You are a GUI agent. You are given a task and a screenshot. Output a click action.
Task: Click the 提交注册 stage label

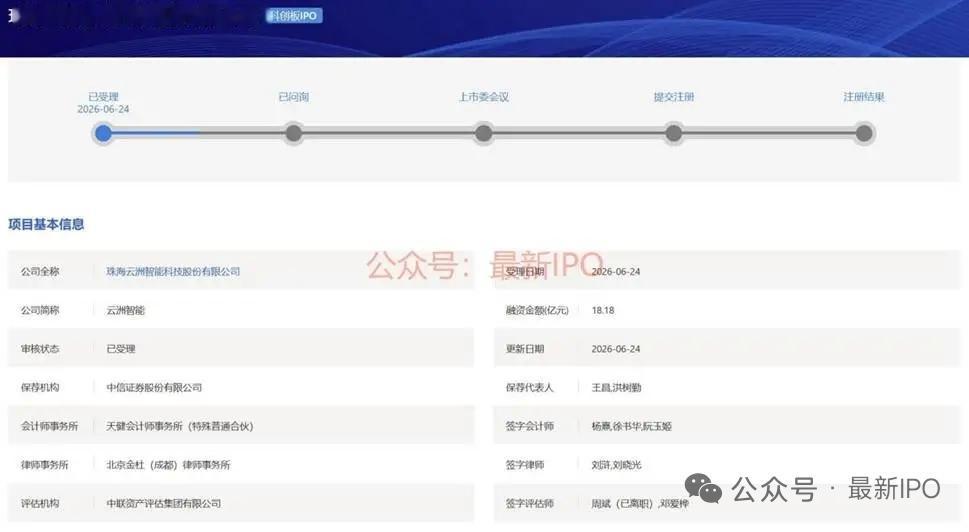coord(674,96)
